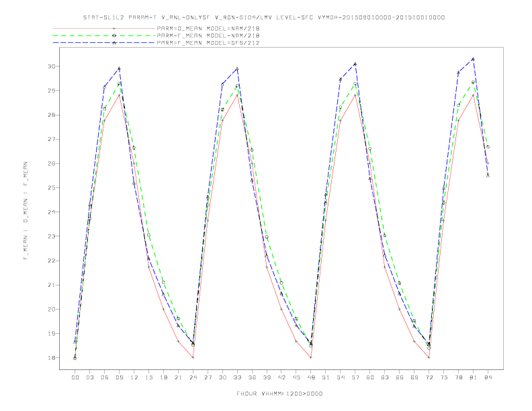Click y-axis tick label 28

(51, 115)
